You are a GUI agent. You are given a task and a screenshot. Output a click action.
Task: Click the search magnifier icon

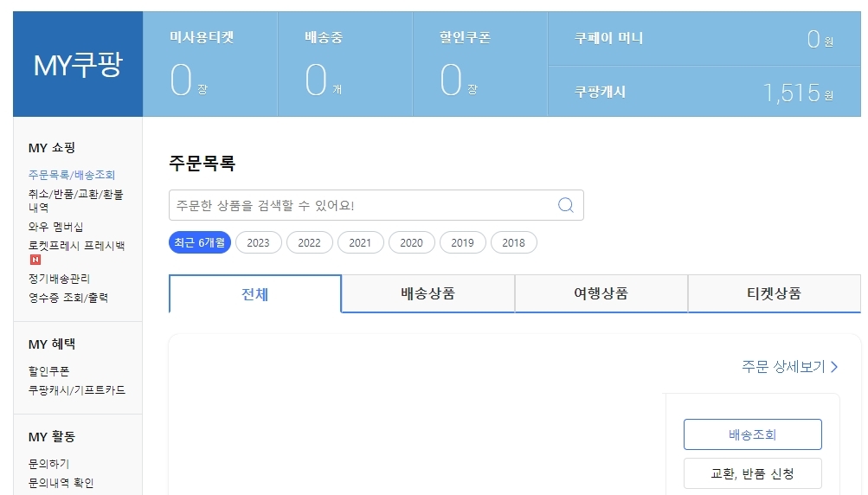coord(565,205)
